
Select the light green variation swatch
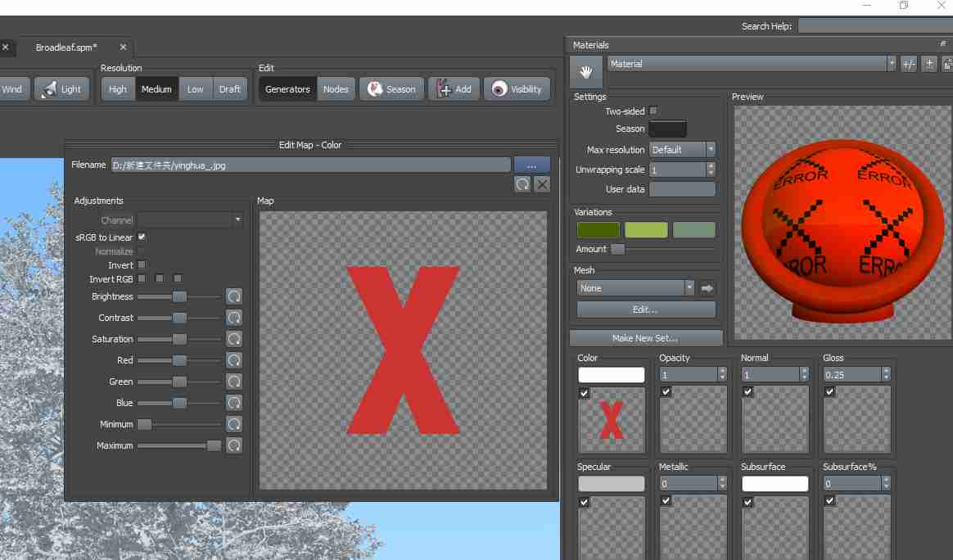tap(646, 230)
